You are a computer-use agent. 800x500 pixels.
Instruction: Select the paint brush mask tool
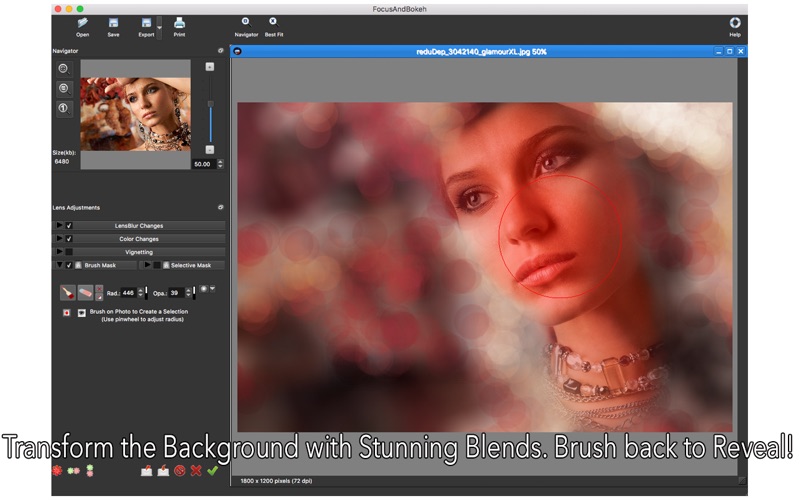[x=67, y=292]
